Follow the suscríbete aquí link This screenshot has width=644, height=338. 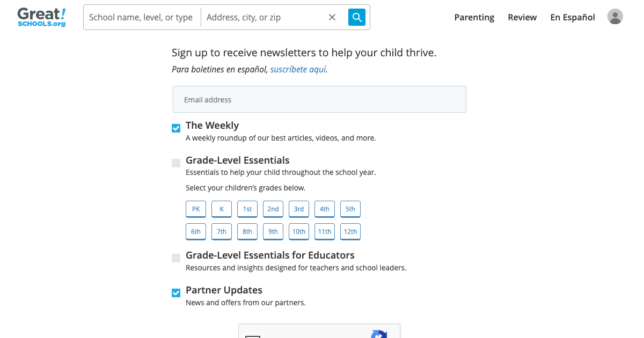click(x=298, y=69)
